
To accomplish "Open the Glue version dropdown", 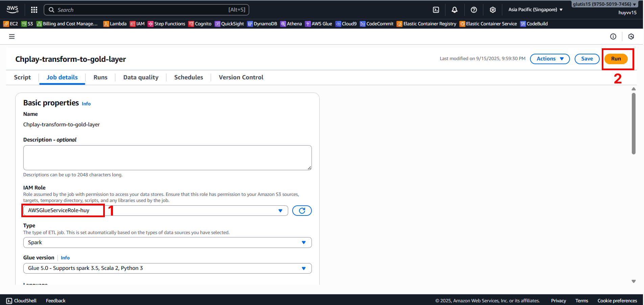I will click(303, 268).
